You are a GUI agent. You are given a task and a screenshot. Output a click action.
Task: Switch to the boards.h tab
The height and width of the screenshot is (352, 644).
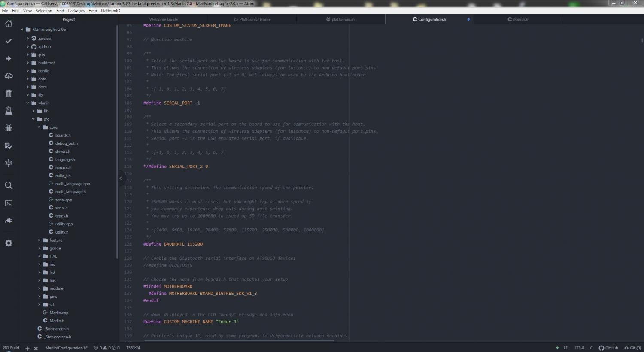pyautogui.click(x=518, y=19)
